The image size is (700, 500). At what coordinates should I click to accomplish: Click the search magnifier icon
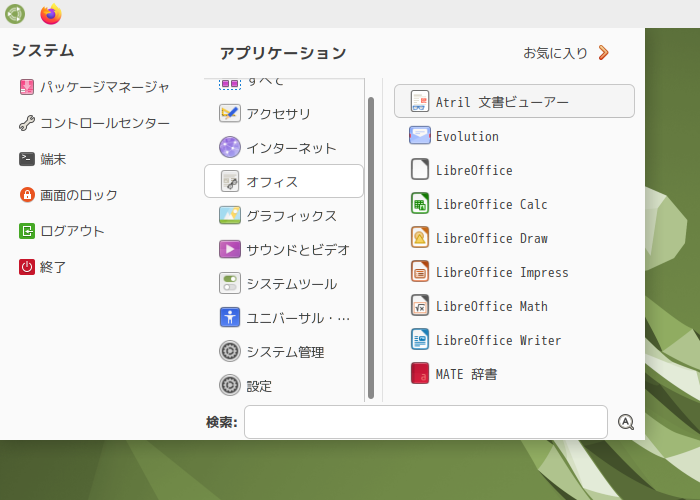pyautogui.click(x=626, y=422)
